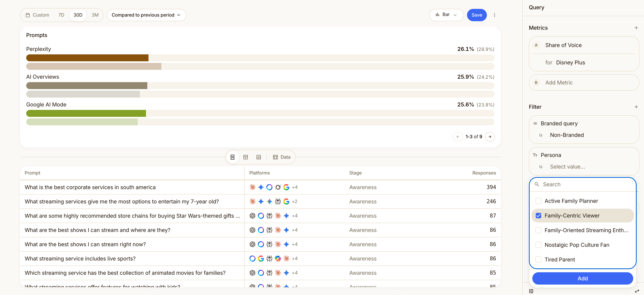This screenshot has width=644, height=295.
Task: Check the Active Family Planner checkbox
Action: tap(538, 201)
